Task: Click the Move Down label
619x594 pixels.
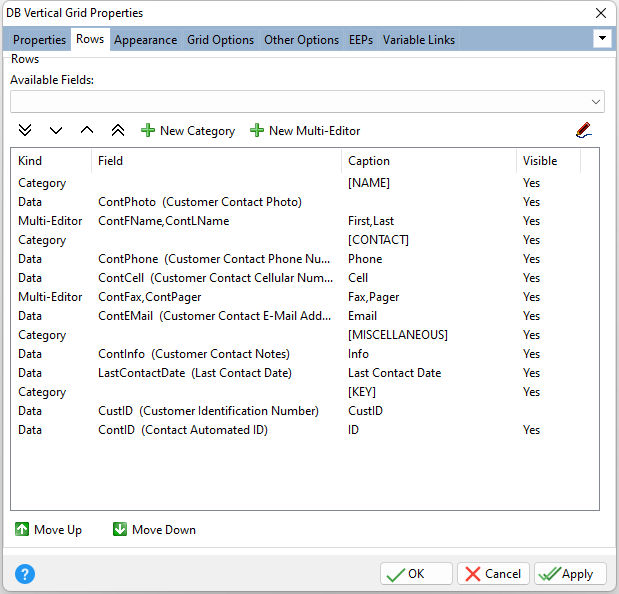Action: tap(164, 530)
